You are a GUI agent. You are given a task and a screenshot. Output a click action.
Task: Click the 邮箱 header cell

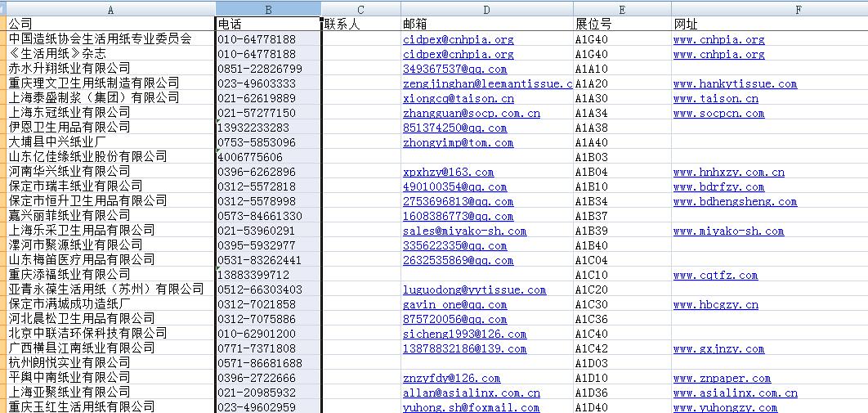point(486,25)
